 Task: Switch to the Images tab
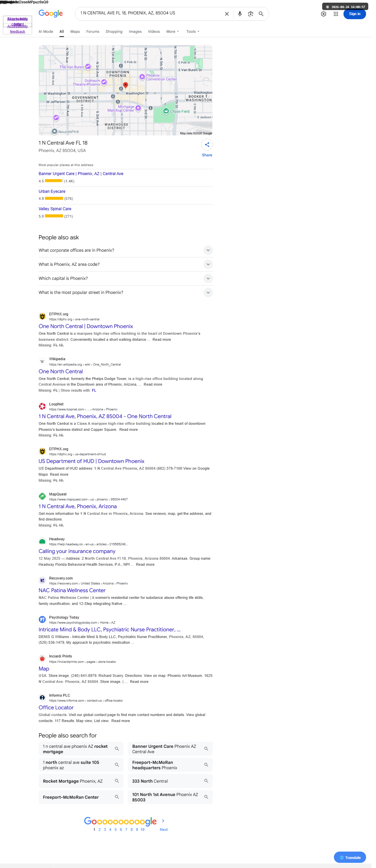pyautogui.click(x=137, y=32)
